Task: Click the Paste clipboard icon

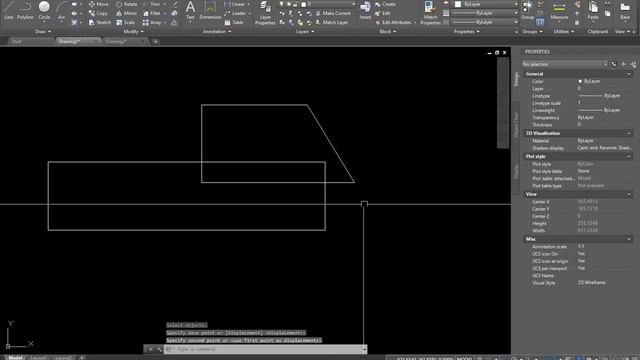Action: coord(593,10)
